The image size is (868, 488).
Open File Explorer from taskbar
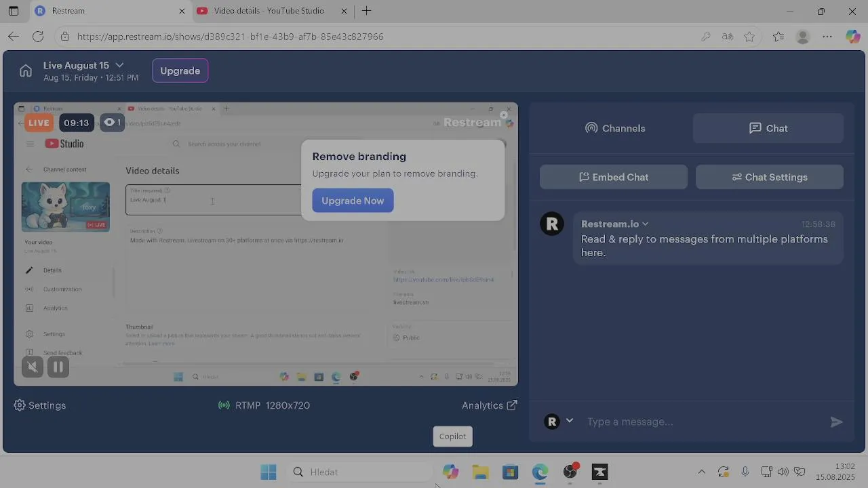click(481, 472)
